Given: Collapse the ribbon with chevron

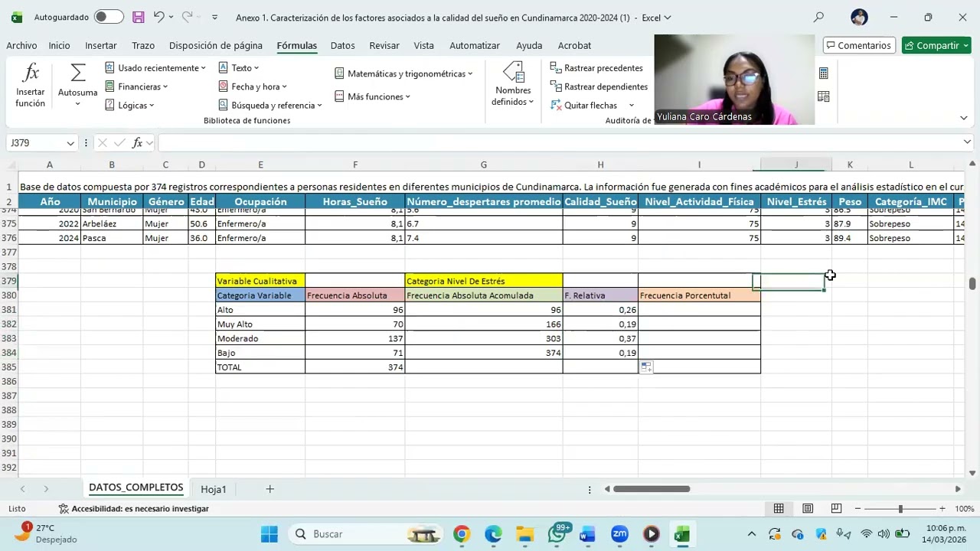Looking at the screenshot, I should (x=963, y=118).
